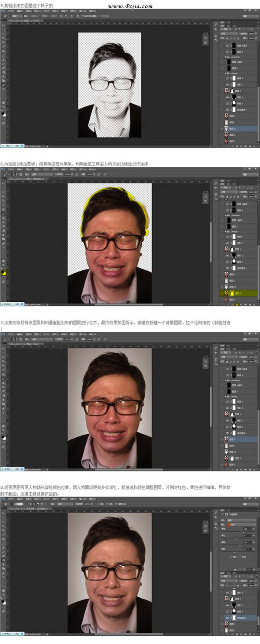Open layer filter 类型 dropdown in step 5

tap(226, 29)
